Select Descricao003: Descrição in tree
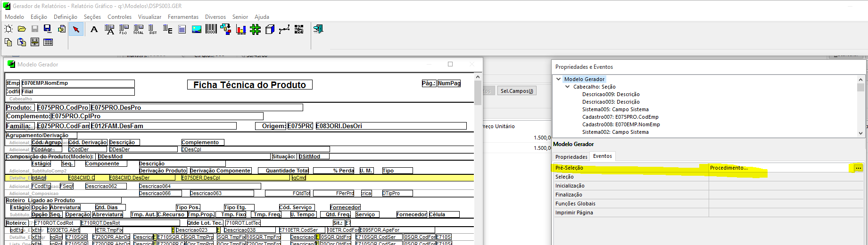 click(611, 102)
